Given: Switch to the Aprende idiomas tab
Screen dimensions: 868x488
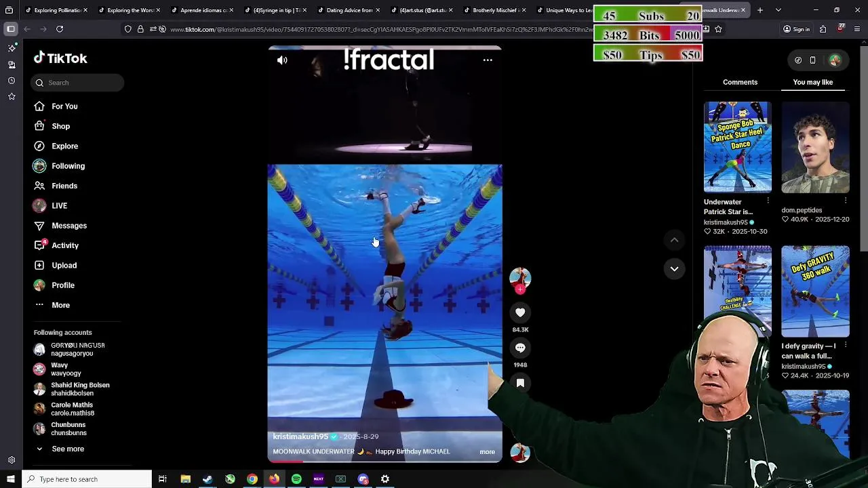Looking at the screenshot, I should [x=203, y=10].
